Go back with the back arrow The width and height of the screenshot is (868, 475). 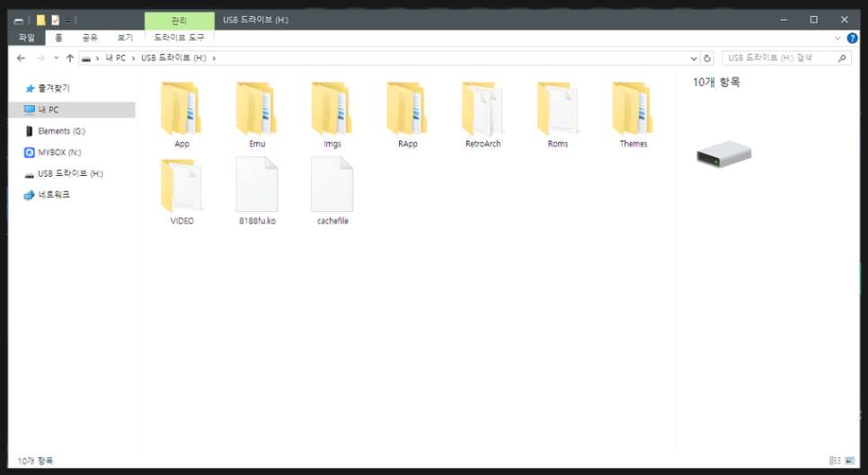21,58
